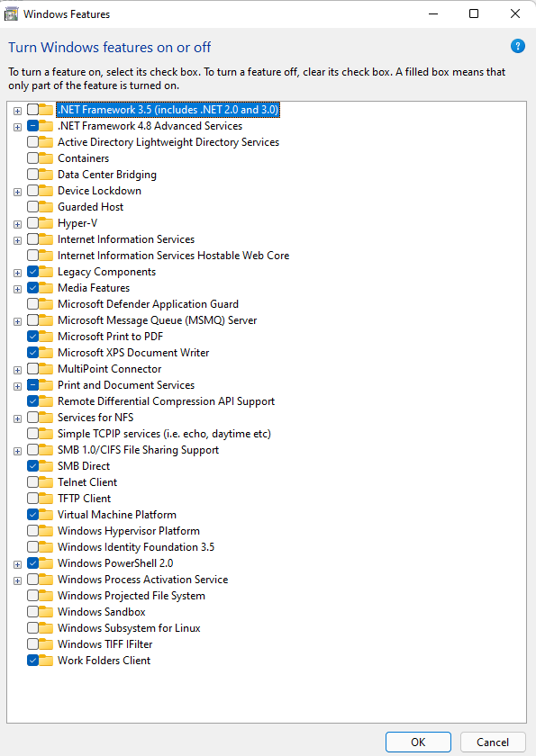Check Microsoft Defender Application Guard
Screen dimensions: 536x756
point(32,304)
